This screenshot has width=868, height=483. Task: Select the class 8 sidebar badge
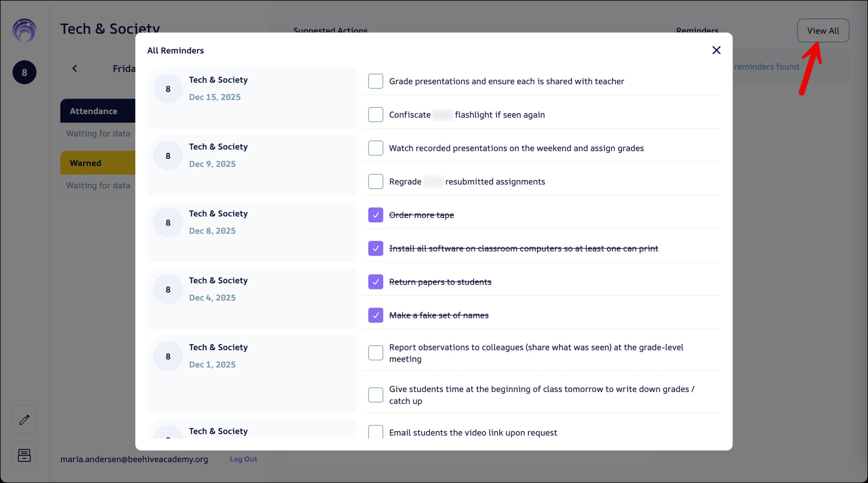[24, 72]
